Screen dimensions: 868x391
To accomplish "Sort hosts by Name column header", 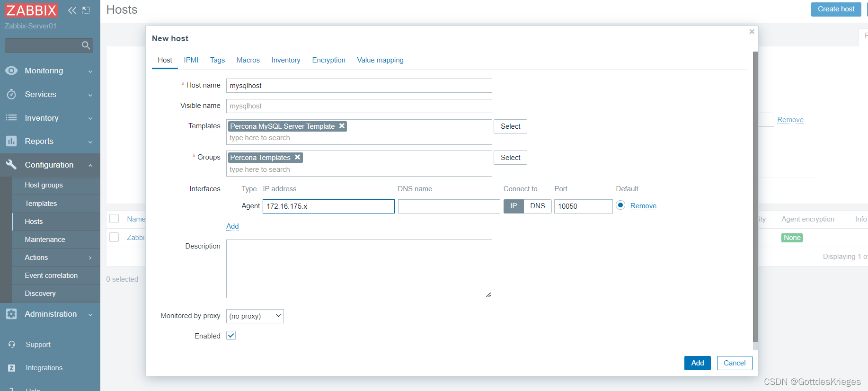I will pyautogui.click(x=136, y=219).
